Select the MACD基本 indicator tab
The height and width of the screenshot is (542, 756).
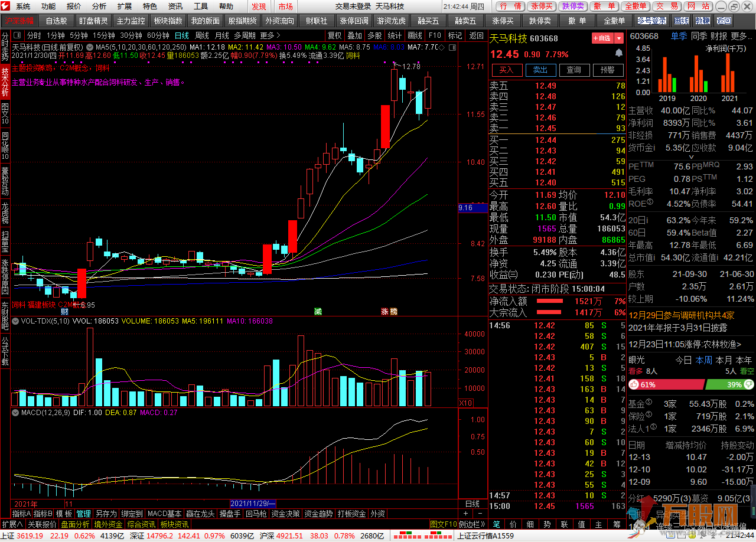164,514
